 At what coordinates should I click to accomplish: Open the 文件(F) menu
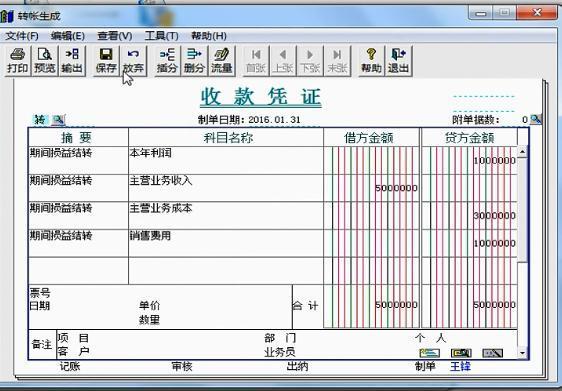pyautogui.click(x=22, y=36)
